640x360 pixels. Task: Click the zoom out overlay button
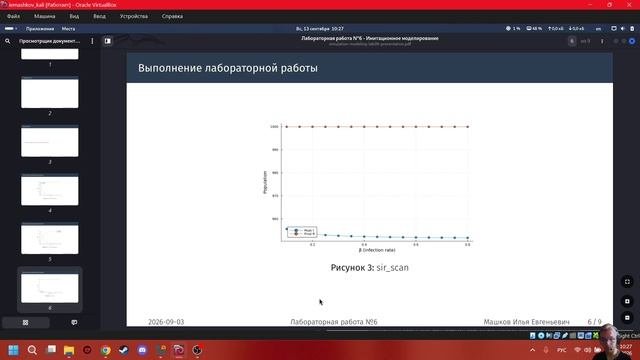click(627, 318)
